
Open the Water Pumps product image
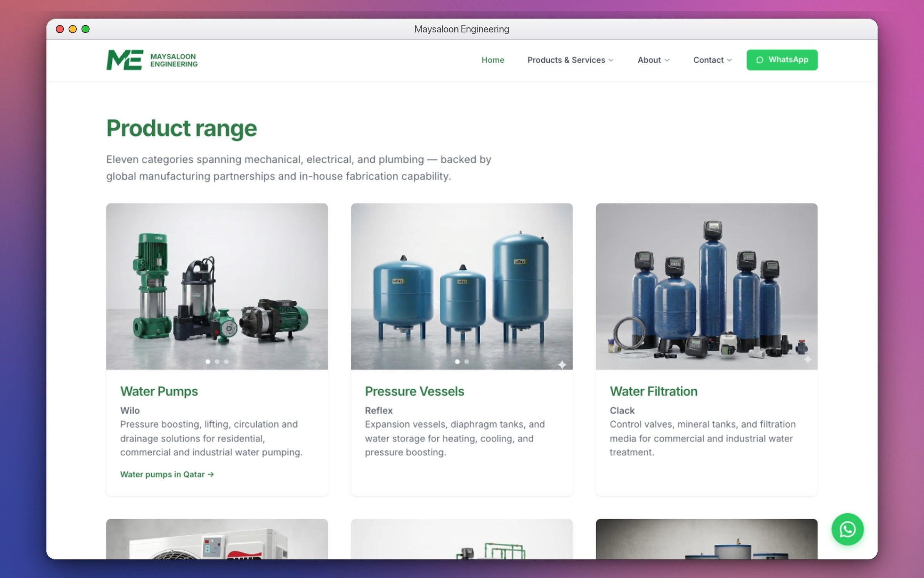(217, 286)
